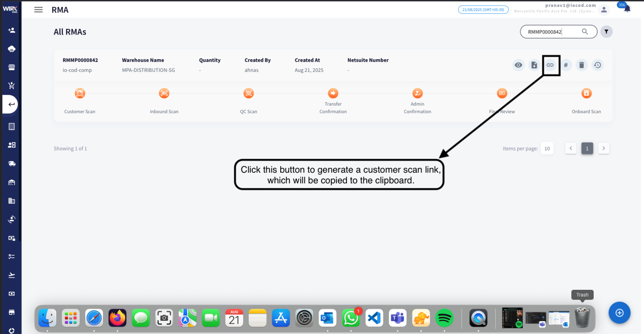The image size is (644, 334).
Task: Go to next page of results
Action: [x=604, y=149]
